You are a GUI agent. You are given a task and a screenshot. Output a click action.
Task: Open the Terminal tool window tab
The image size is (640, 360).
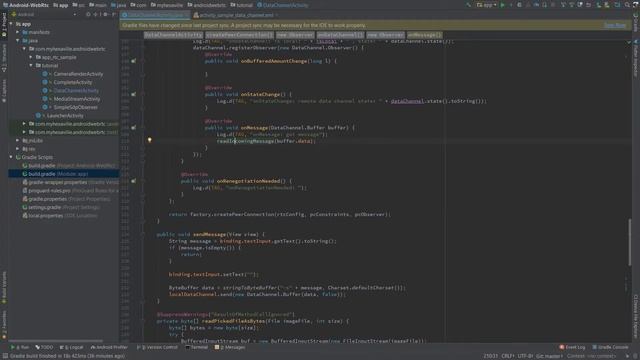point(197,347)
